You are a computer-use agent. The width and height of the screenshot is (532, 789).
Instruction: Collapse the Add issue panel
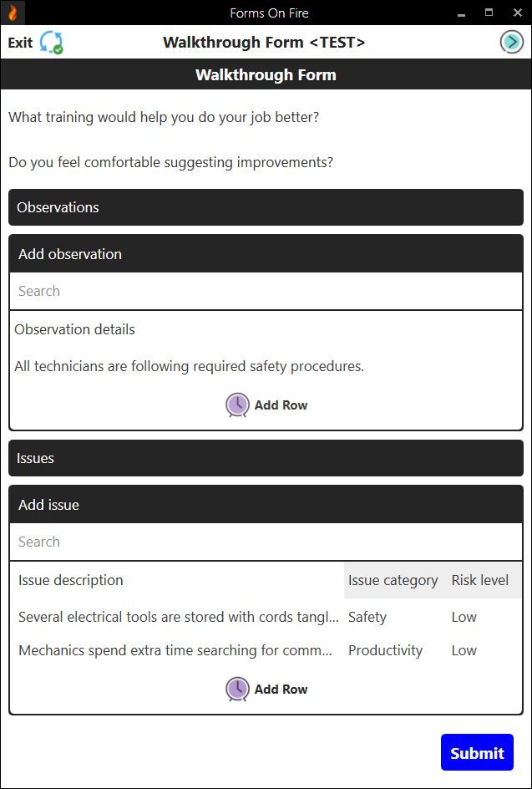tap(266, 504)
